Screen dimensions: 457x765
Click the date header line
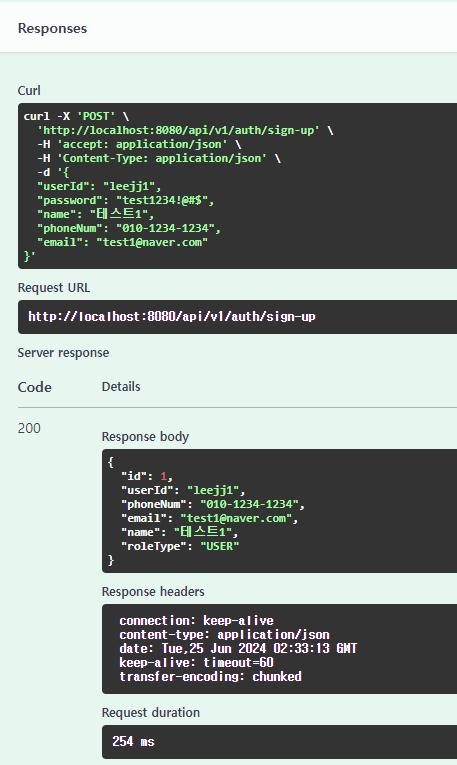[x=238, y=649]
